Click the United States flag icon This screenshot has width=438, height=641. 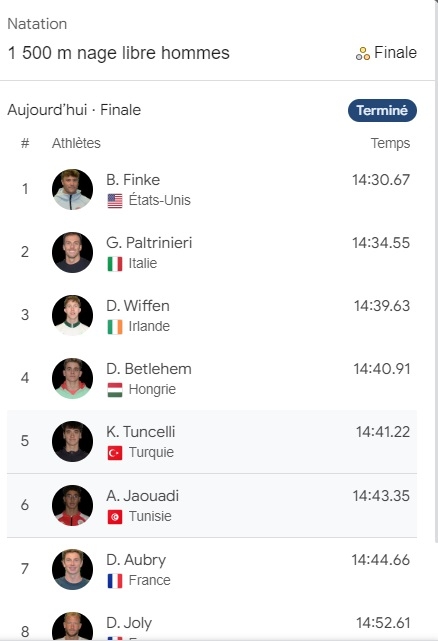click(x=115, y=201)
